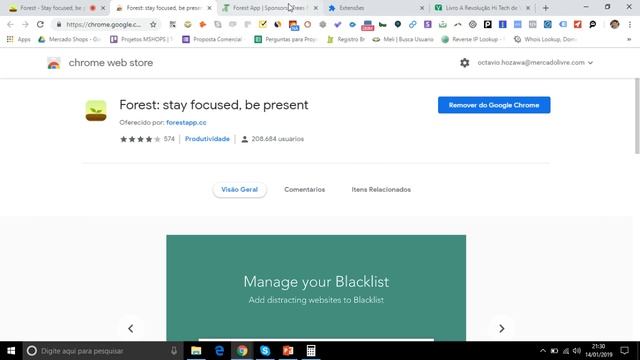Open the notification action center
Viewport: 640px width, 360px height.
click(x=624, y=351)
